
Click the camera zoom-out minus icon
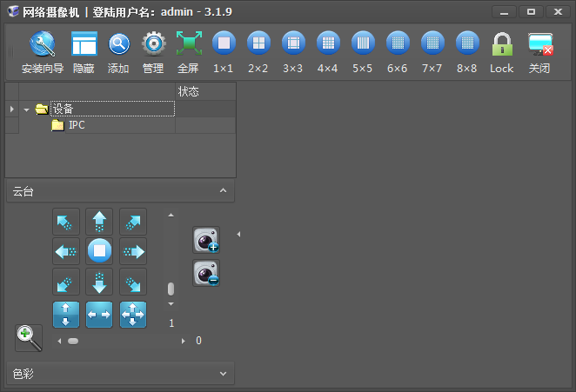(x=206, y=274)
